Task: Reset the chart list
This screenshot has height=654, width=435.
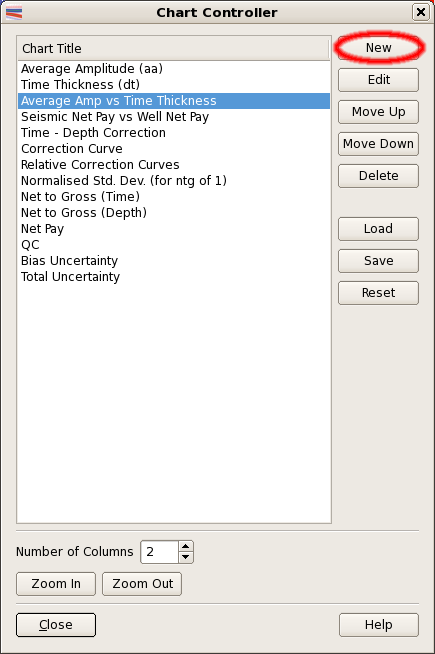Action: tap(378, 293)
